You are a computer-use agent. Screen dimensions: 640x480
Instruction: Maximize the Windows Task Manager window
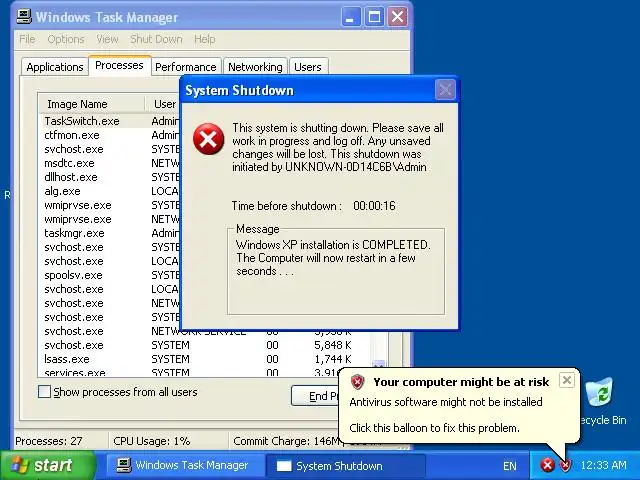pyautogui.click(x=374, y=17)
